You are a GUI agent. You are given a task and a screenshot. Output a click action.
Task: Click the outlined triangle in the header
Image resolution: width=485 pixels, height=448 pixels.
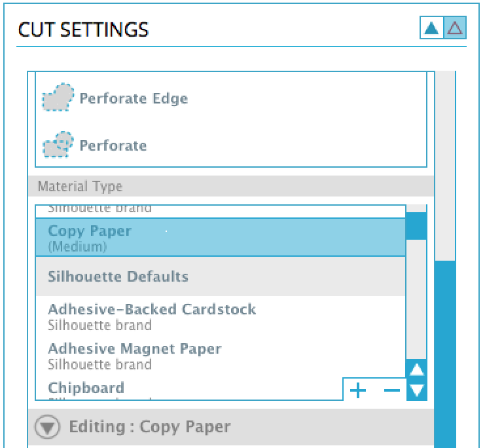coord(455,28)
